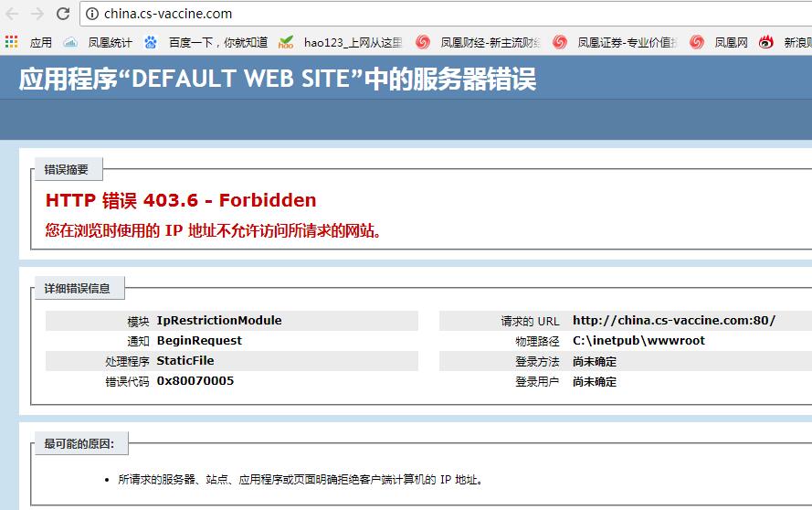Click the 模块 field label

coord(138,322)
